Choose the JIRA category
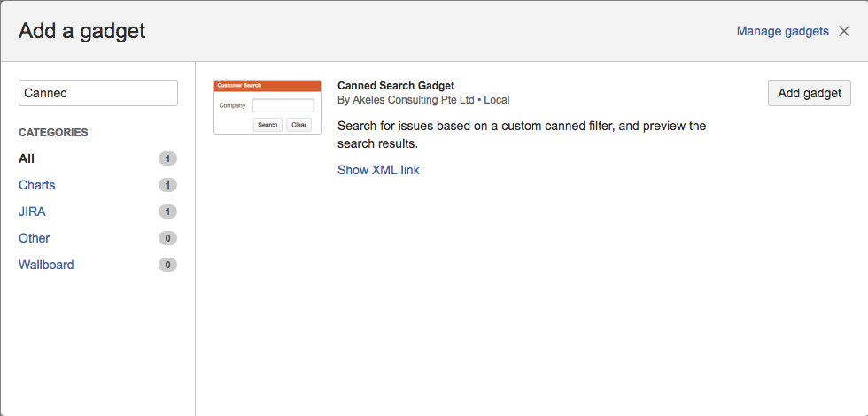 click(x=32, y=212)
